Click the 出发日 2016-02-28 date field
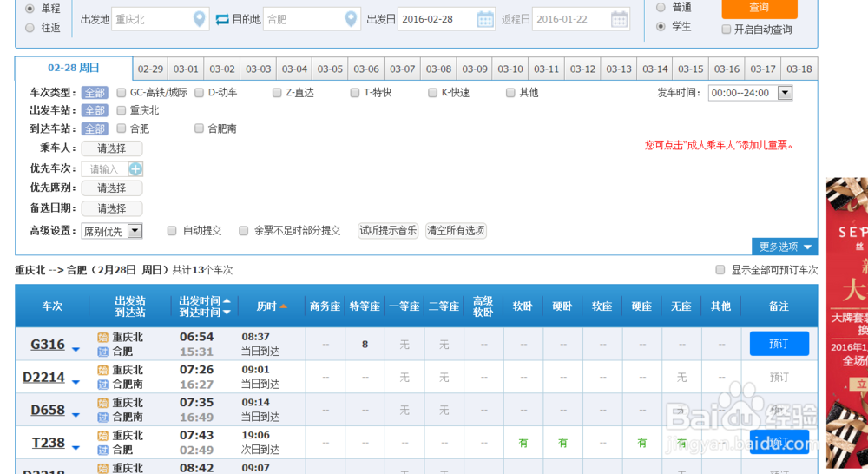 pyautogui.click(x=446, y=19)
